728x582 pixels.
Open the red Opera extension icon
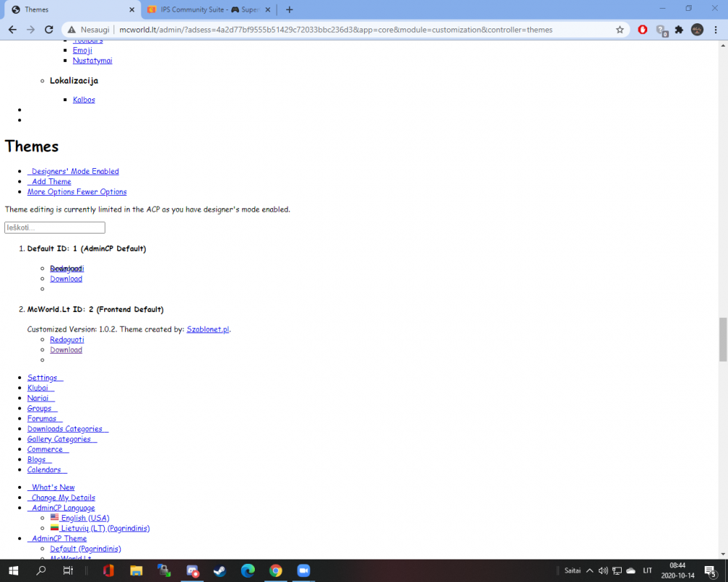pyautogui.click(x=643, y=30)
